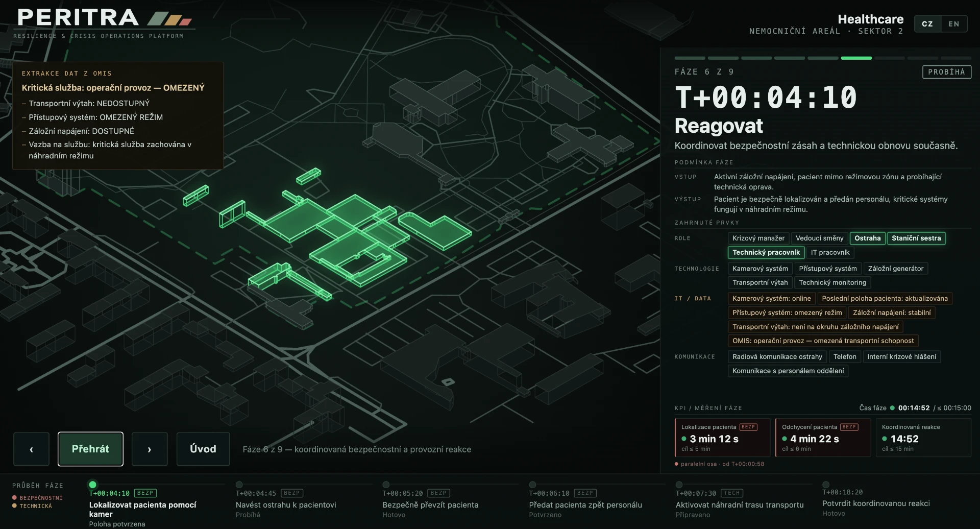This screenshot has height=529, width=980.
Task: Select timeline marker at T+00:07:30
Action: pyautogui.click(x=679, y=485)
